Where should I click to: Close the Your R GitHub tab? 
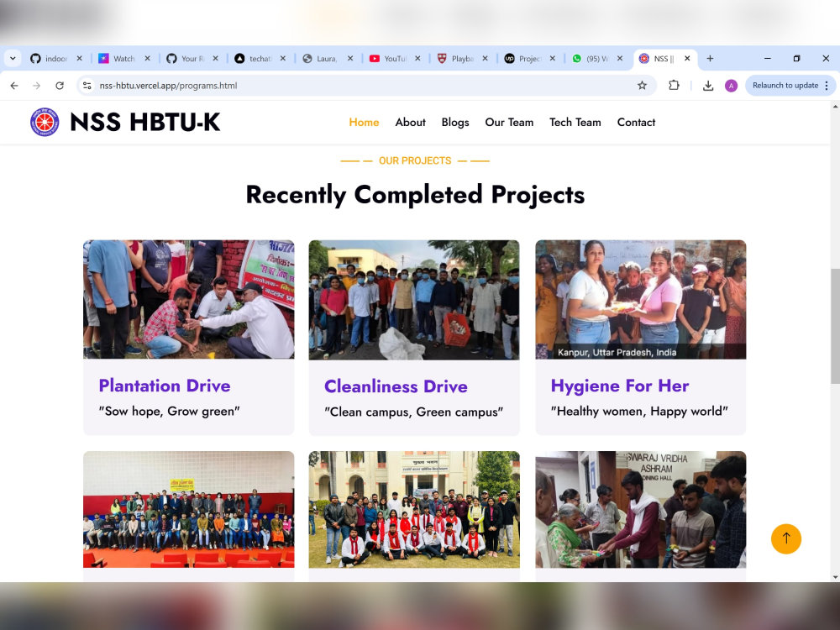tap(215, 59)
